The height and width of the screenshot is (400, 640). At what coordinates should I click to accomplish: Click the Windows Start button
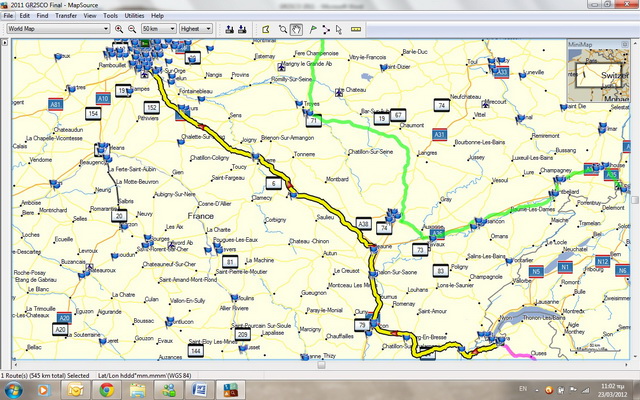point(14,389)
